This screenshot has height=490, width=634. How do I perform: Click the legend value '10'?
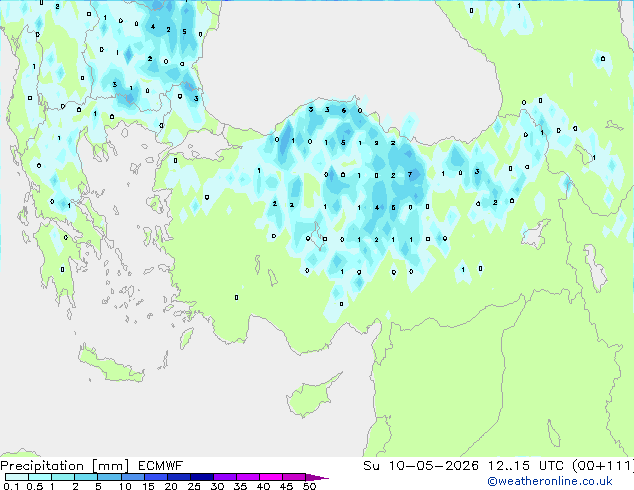click(x=125, y=486)
